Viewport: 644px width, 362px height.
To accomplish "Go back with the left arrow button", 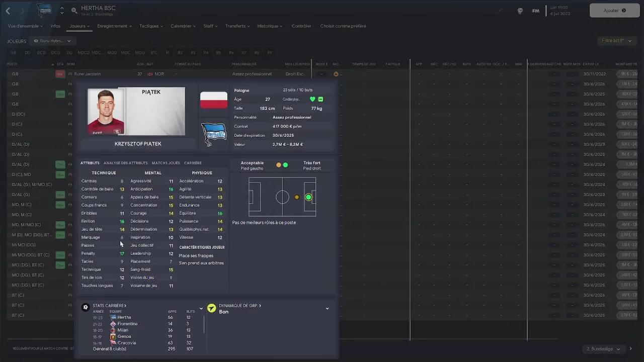I will point(8,11).
